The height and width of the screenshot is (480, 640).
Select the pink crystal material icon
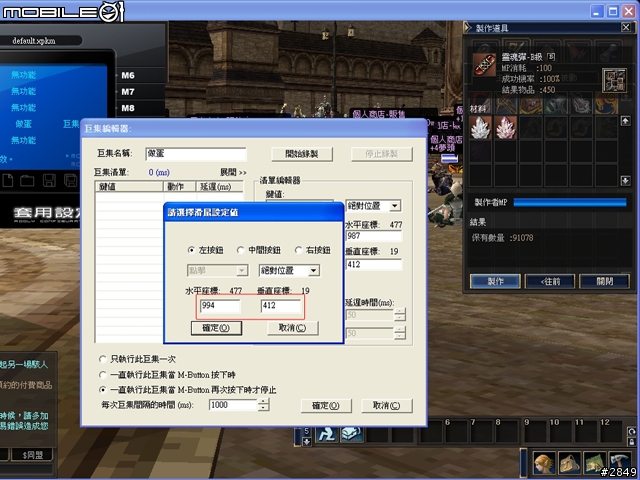tap(505, 128)
